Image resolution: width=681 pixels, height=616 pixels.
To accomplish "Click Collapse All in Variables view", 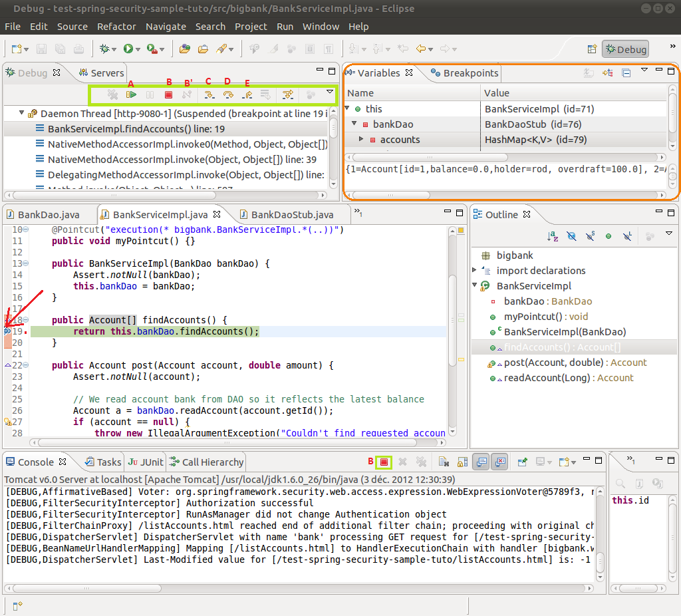I will [x=626, y=73].
